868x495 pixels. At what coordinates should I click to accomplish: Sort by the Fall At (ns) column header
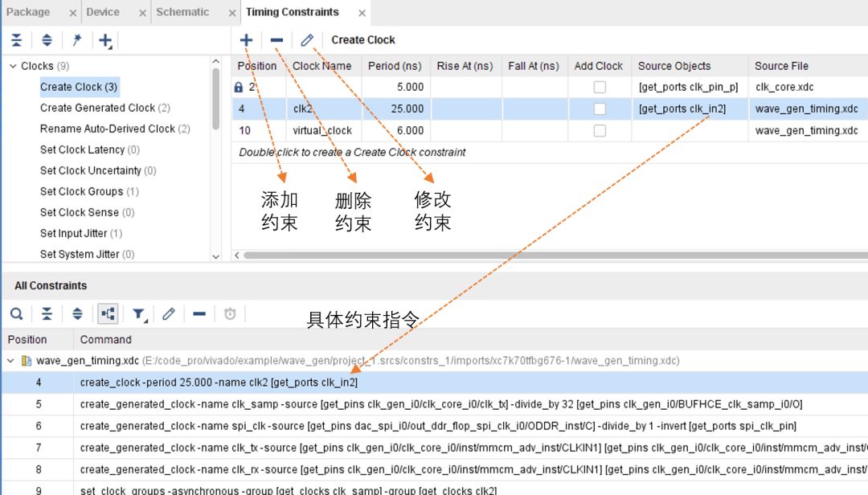click(534, 66)
